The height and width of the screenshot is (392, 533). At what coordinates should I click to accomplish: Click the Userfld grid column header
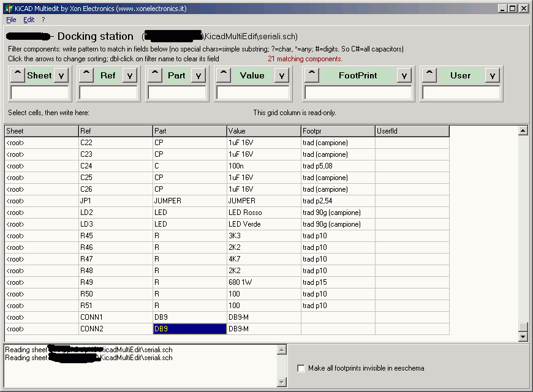[412, 131]
